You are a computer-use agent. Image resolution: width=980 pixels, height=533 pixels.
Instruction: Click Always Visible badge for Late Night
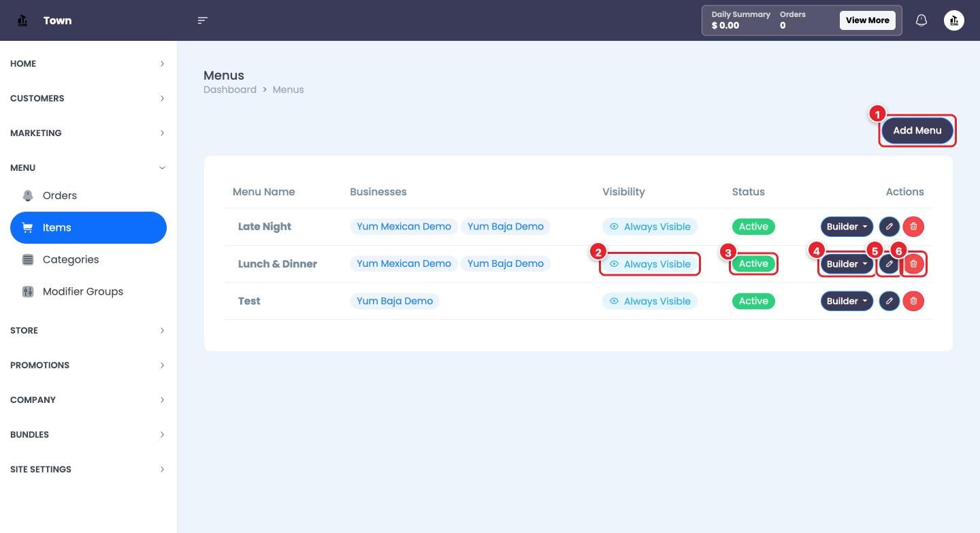point(650,227)
